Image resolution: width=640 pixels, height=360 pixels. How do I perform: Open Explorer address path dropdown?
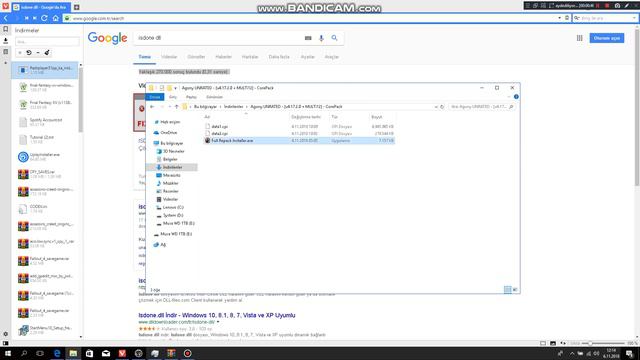[x=436, y=107]
